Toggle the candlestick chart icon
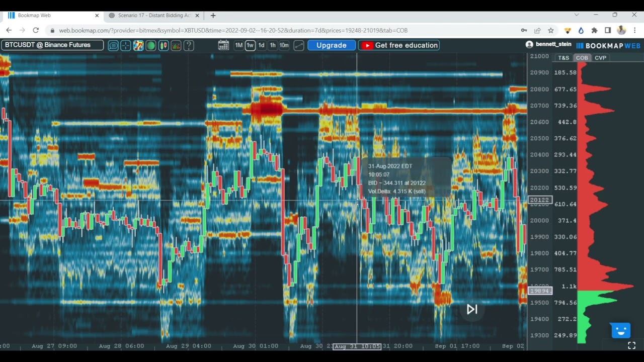 [x=164, y=46]
